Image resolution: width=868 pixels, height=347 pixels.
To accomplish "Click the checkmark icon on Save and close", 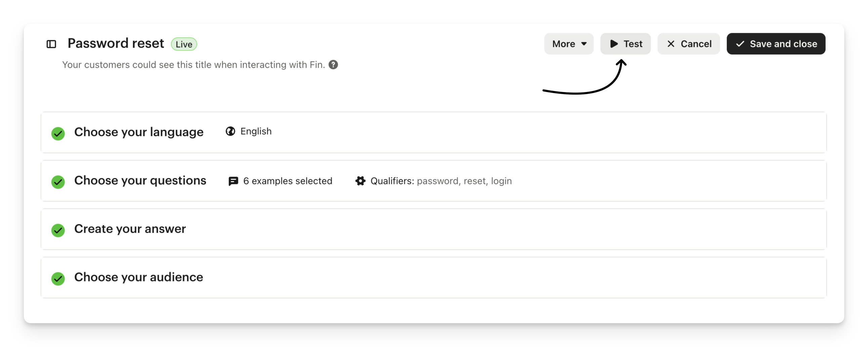I will click(740, 44).
